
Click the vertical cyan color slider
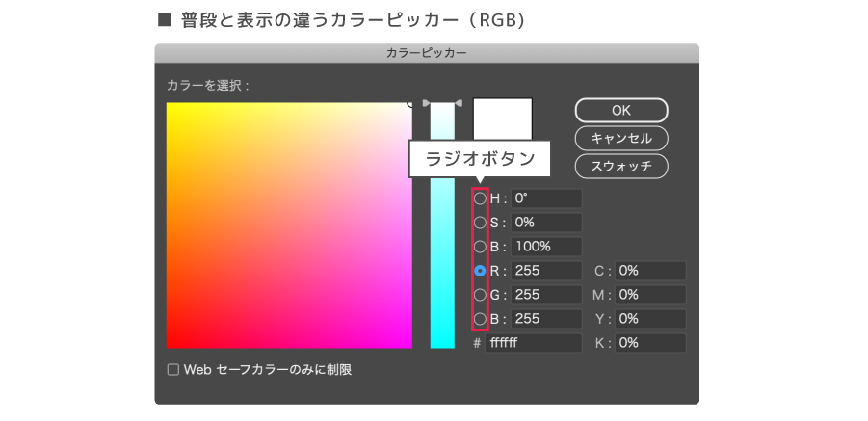pyautogui.click(x=442, y=225)
